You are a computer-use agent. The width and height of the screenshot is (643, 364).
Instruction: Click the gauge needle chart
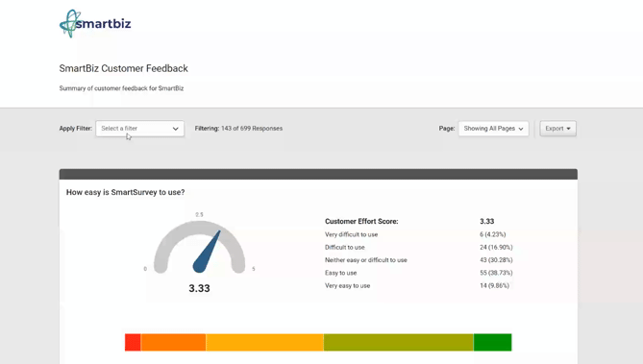point(199,247)
